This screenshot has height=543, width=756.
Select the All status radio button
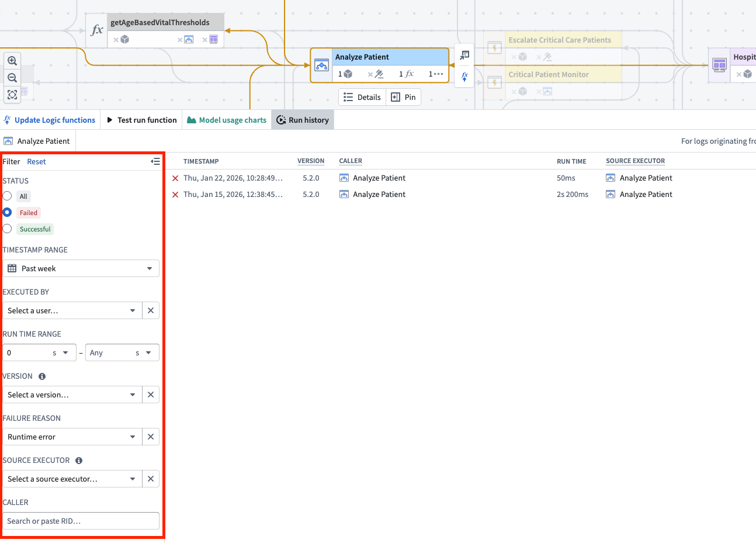[x=7, y=196]
